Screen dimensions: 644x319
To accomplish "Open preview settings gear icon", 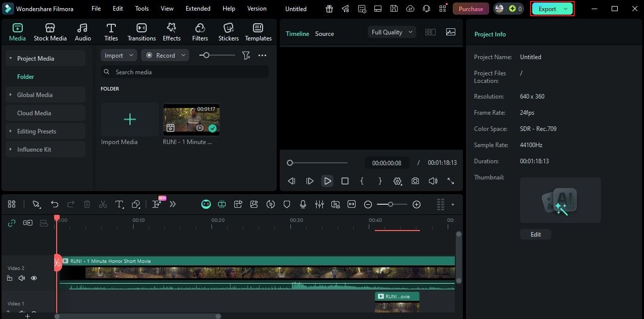I will (398, 181).
